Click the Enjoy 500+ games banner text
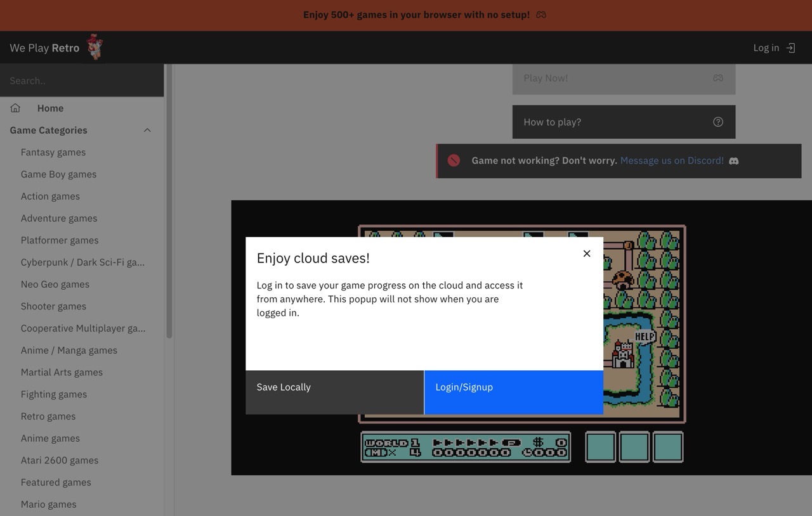 (416, 15)
